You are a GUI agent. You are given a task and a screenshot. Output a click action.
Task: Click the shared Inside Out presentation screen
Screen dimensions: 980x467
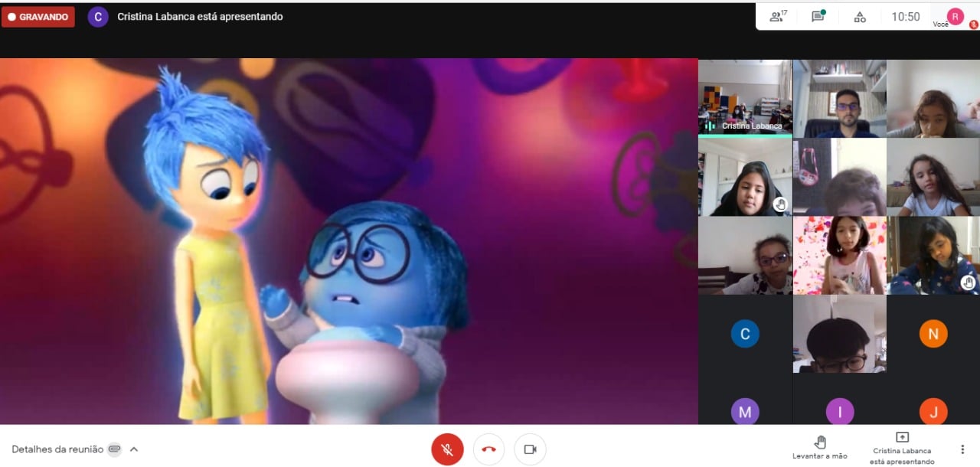[349, 241]
